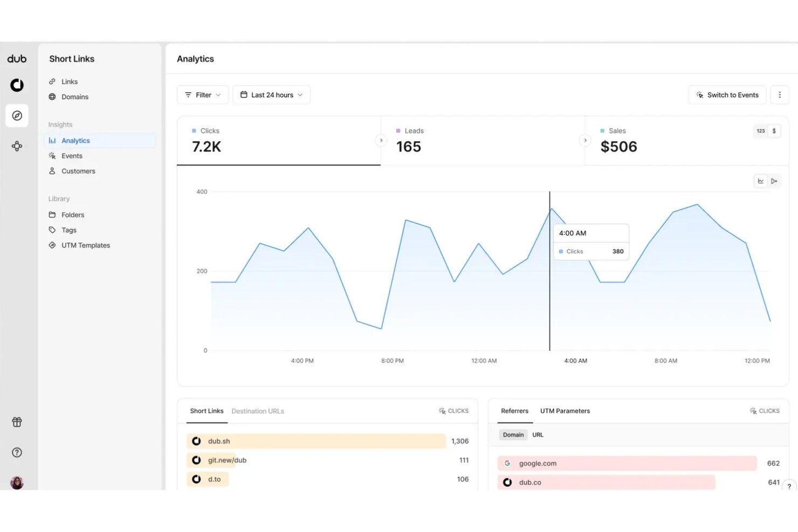798x532 pixels.
Task: Click the globe icon beside Domains
Action: [x=52, y=97]
